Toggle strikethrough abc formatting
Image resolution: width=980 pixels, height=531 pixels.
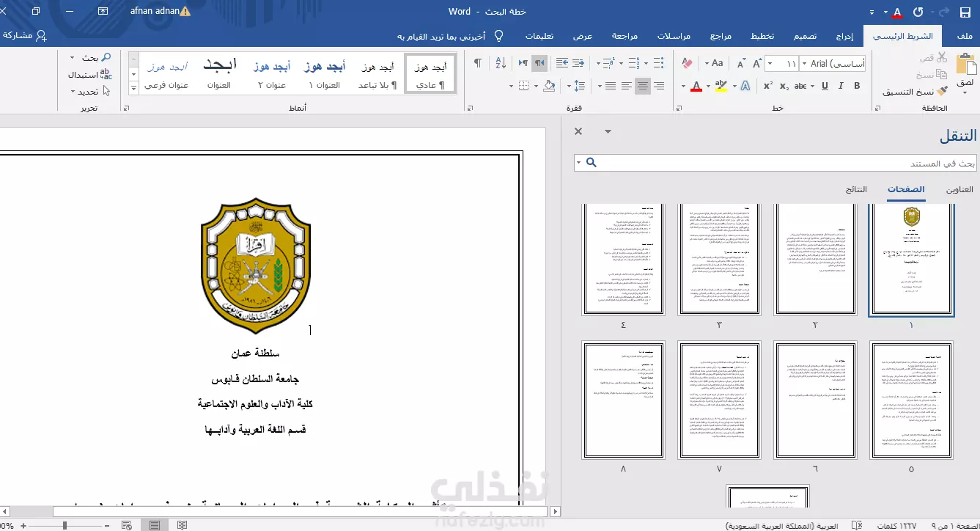coord(801,86)
